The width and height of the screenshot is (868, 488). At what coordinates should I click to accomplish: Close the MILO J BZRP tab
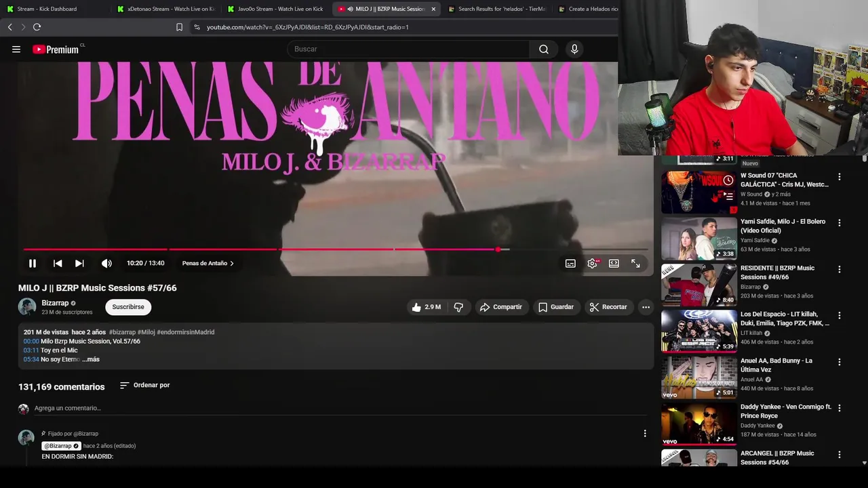pos(433,9)
